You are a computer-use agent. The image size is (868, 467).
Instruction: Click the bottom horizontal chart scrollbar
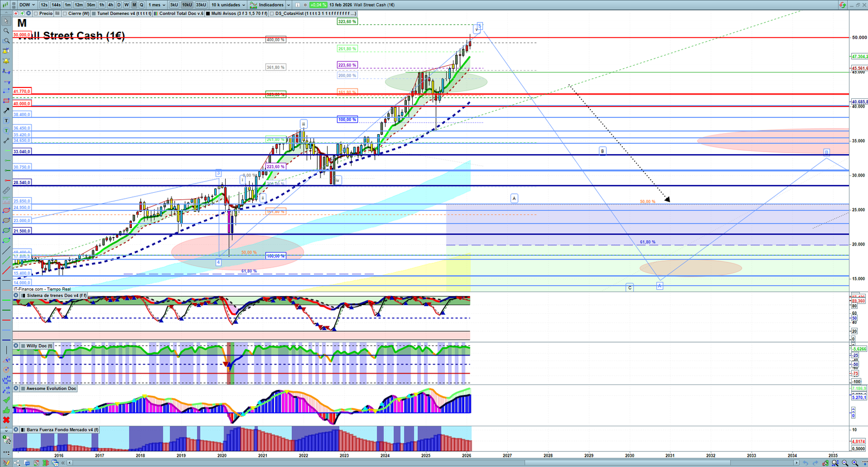pos(434,463)
